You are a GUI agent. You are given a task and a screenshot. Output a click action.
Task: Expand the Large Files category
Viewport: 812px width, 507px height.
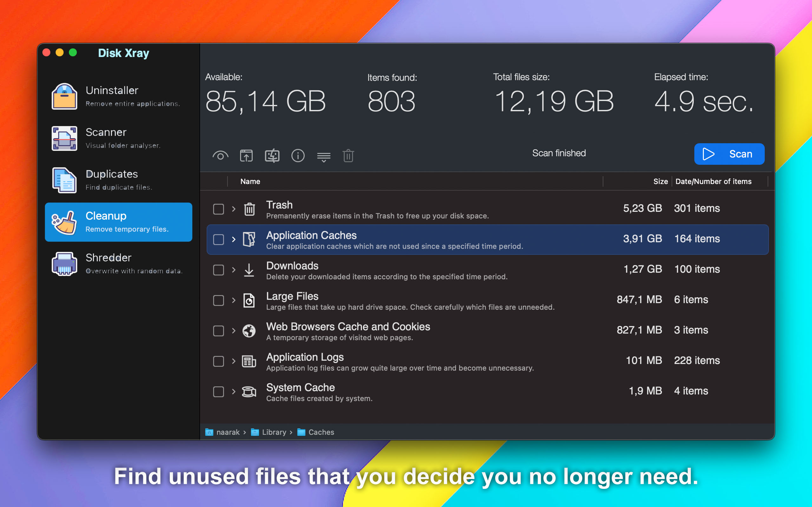pos(233,300)
